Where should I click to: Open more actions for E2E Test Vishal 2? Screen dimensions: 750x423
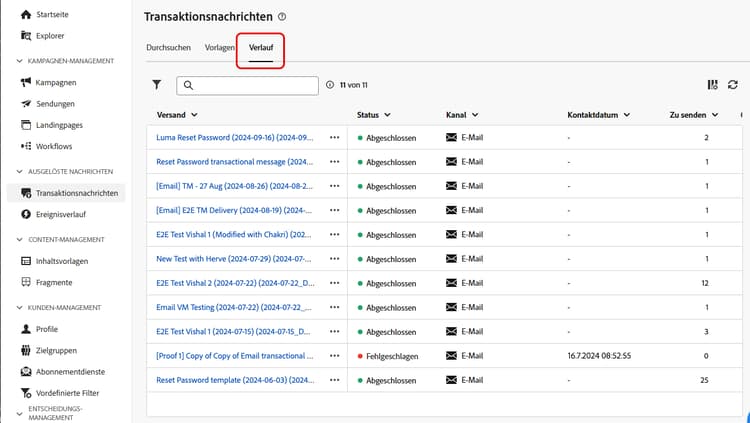click(334, 283)
